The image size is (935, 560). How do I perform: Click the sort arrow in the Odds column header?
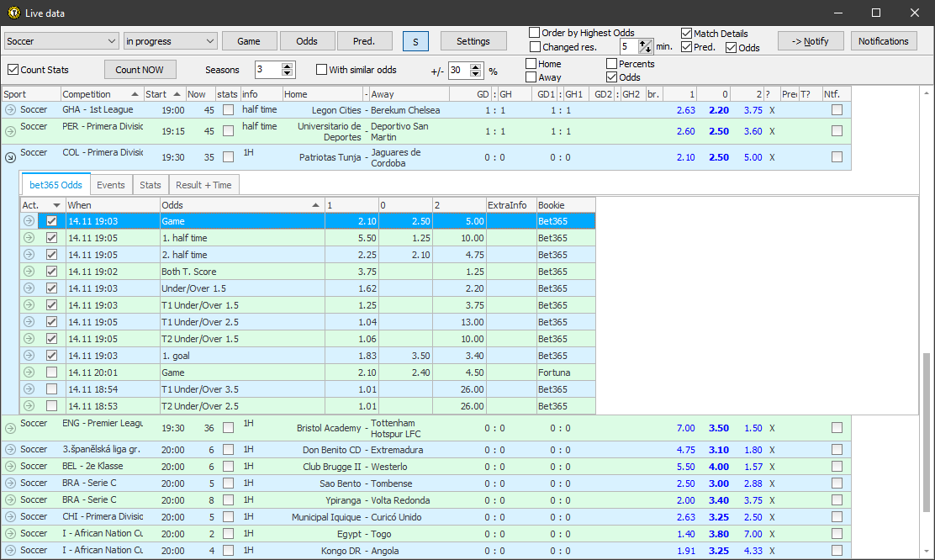pyautogui.click(x=315, y=204)
